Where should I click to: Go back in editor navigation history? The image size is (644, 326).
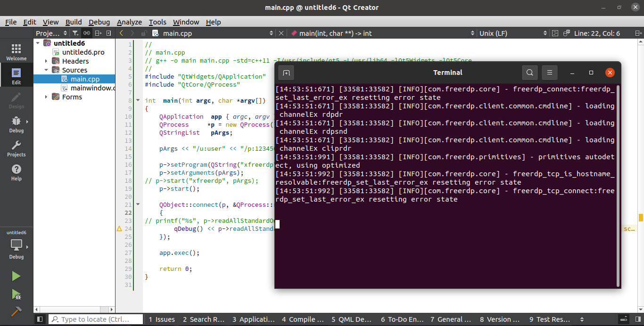tap(121, 33)
